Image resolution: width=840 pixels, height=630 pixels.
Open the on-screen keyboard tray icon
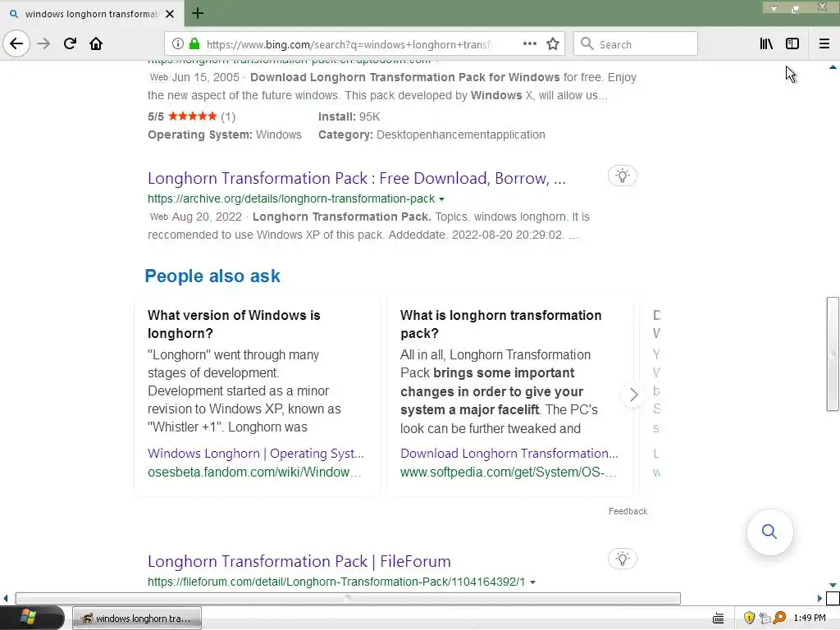click(719, 619)
